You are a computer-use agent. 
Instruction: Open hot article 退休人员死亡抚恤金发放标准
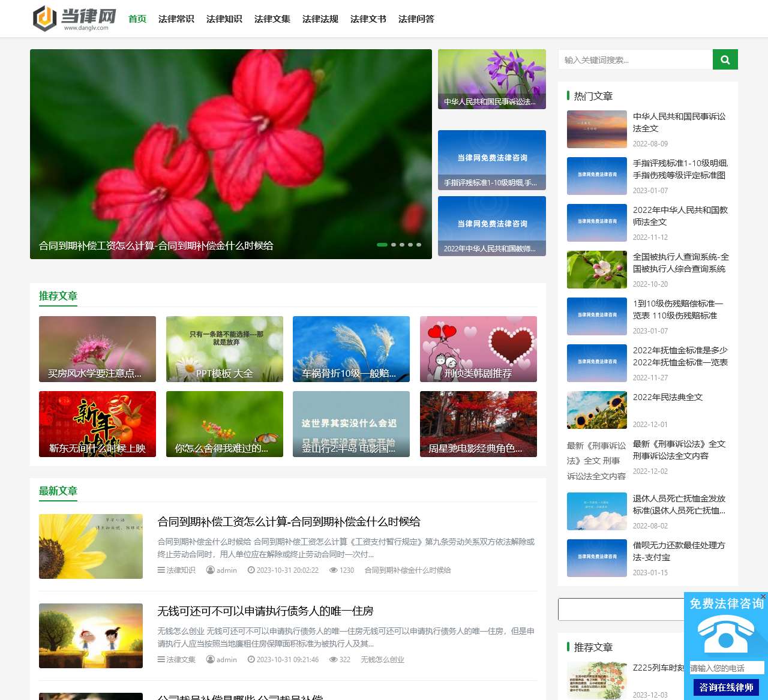click(x=679, y=504)
